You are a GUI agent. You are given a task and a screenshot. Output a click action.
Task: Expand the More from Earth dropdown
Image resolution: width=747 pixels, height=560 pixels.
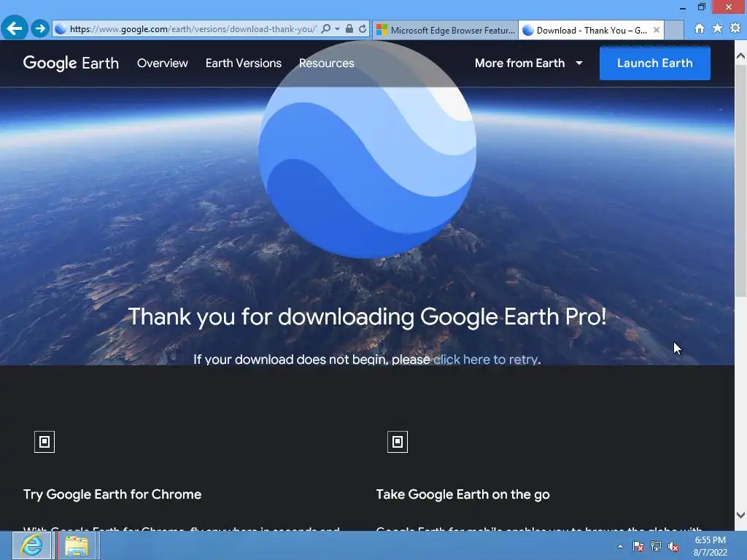pos(528,63)
